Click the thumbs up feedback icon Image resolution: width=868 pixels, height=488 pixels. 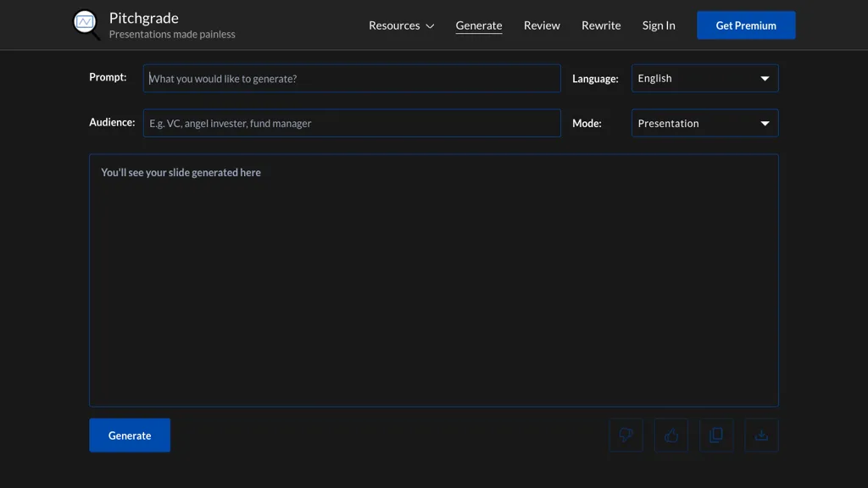coord(670,435)
